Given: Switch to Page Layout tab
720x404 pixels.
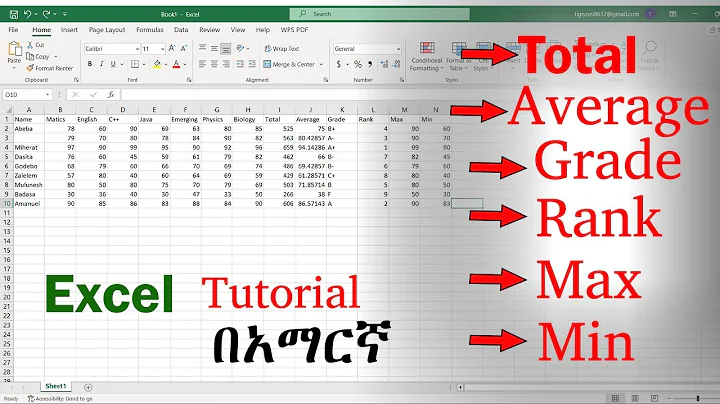Looking at the screenshot, I should pyautogui.click(x=107, y=30).
